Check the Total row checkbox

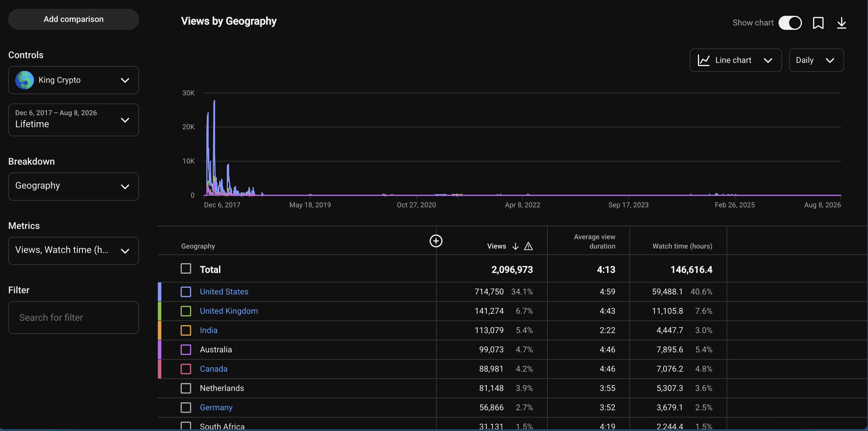point(186,268)
